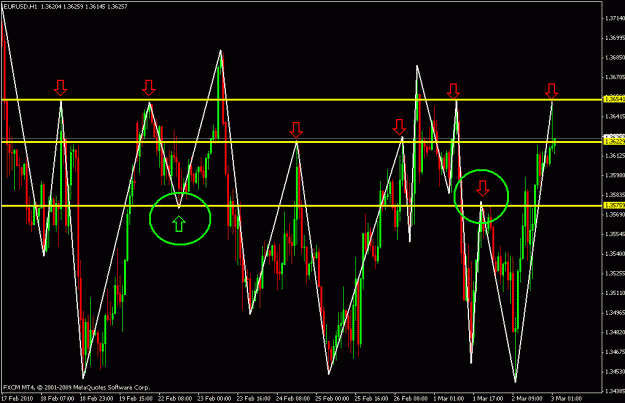625x403 pixels.
Task: Click the 17 Feb 2010 date label
Action: coord(18,398)
